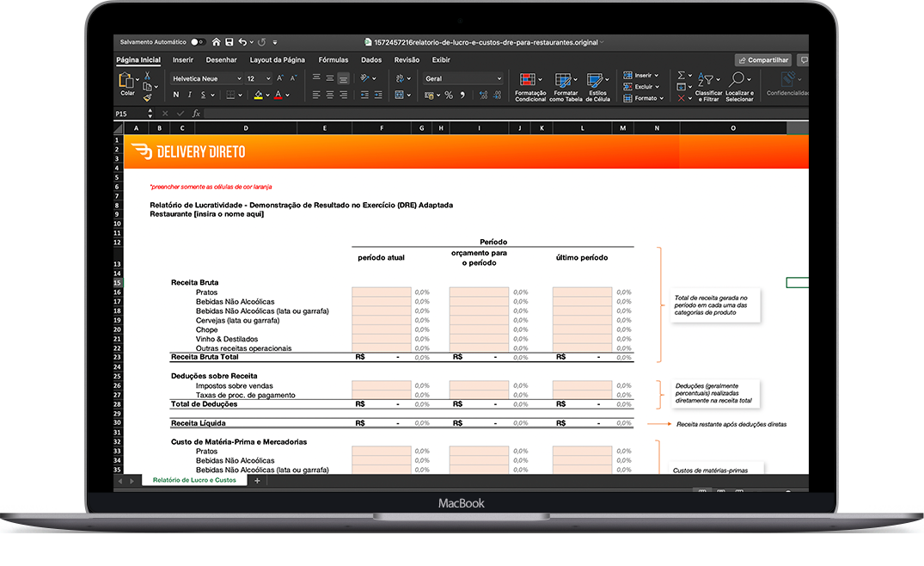Copy selection with the copy icon

[x=147, y=87]
